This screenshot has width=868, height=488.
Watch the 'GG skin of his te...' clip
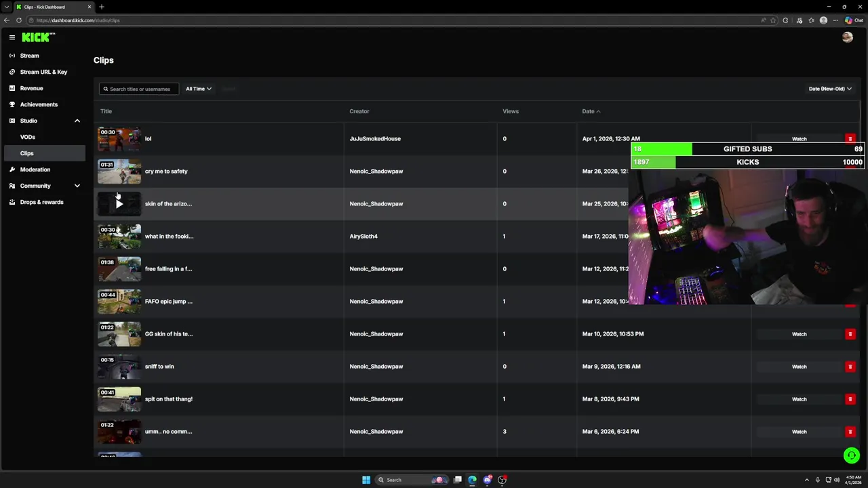click(800, 334)
